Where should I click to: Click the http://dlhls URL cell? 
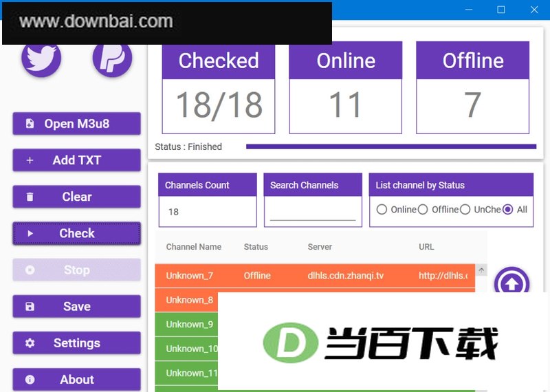point(443,276)
